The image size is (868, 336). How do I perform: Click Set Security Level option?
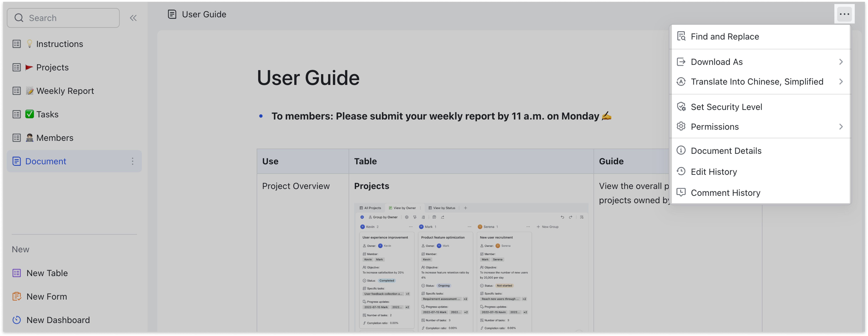coord(727,106)
